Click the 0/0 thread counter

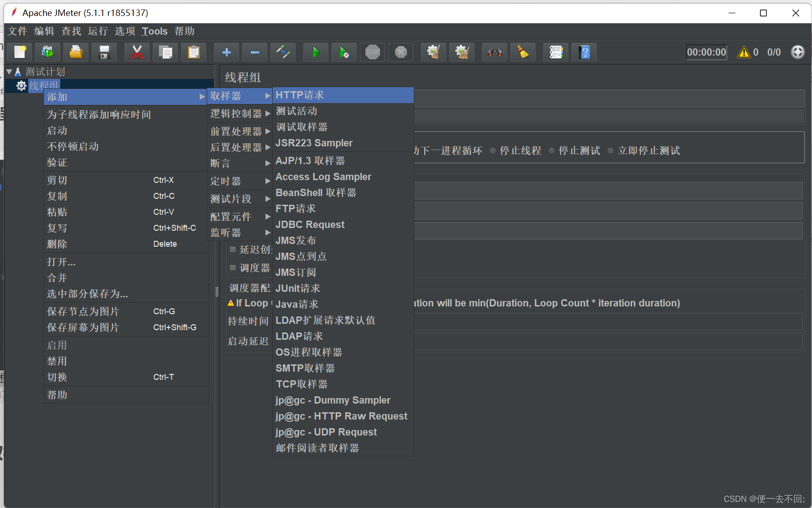pyautogui.click(x=774, y=52)
